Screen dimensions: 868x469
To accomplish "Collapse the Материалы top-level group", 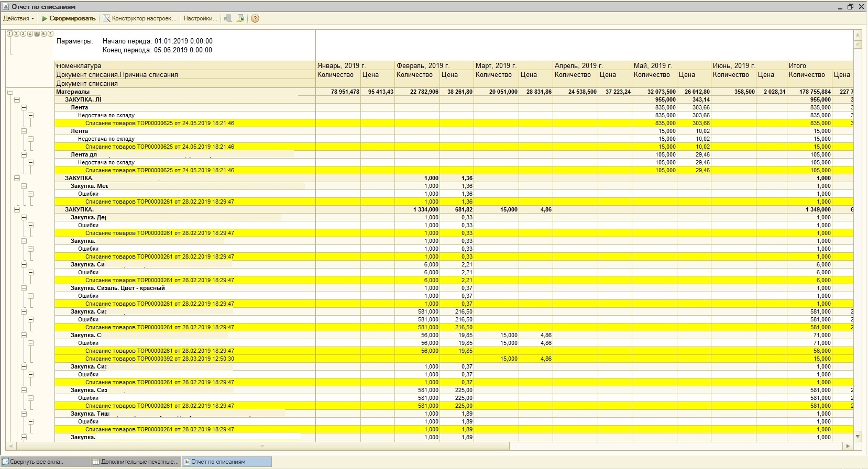I will [10, 92].
